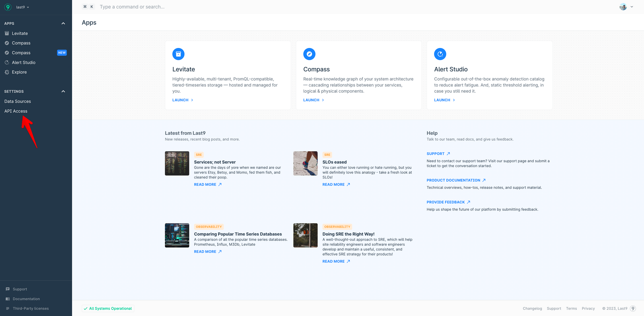Open the Privacy footer link
This screenshot has width=644, height=316.
click(588, 309)
